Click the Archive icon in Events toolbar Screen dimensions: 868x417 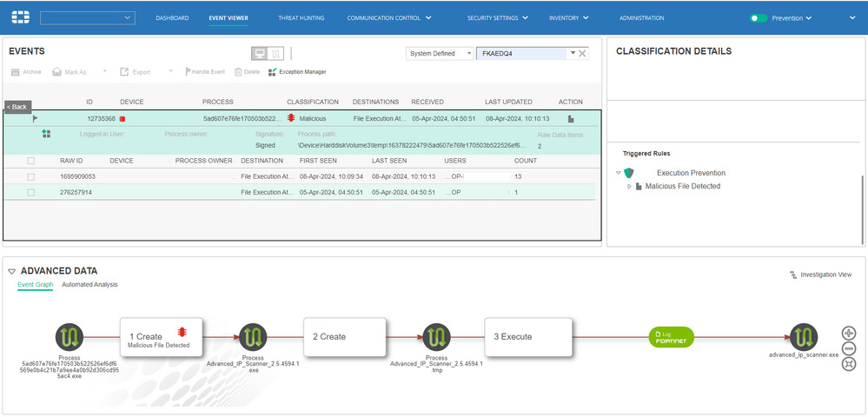tap(15, 71)
